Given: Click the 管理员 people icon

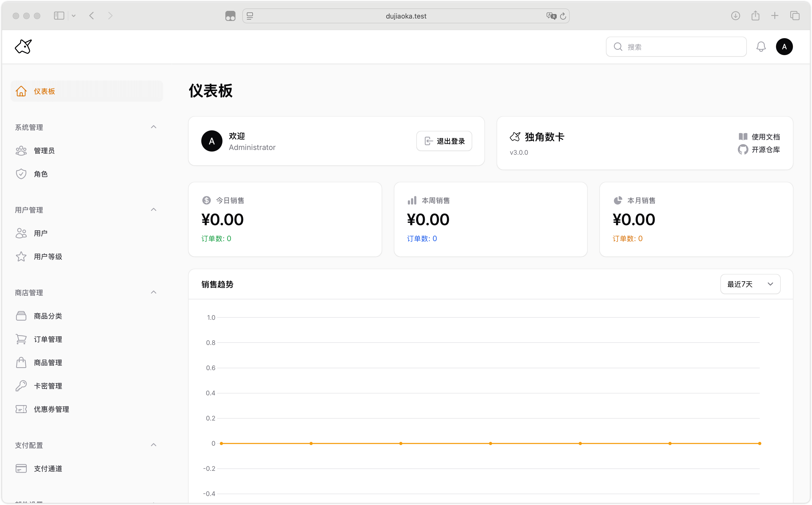Looking at the screenshot, I should pos(21,151).
